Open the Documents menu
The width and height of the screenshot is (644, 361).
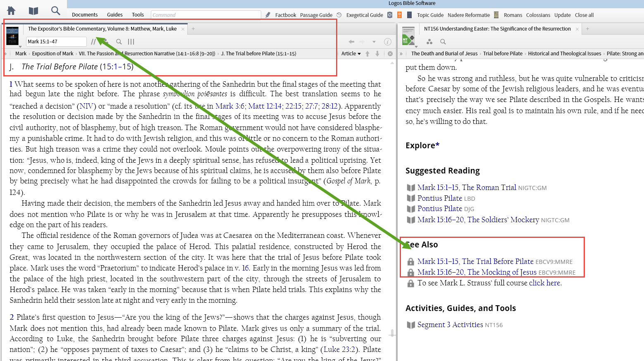click(x=85, y=15)
